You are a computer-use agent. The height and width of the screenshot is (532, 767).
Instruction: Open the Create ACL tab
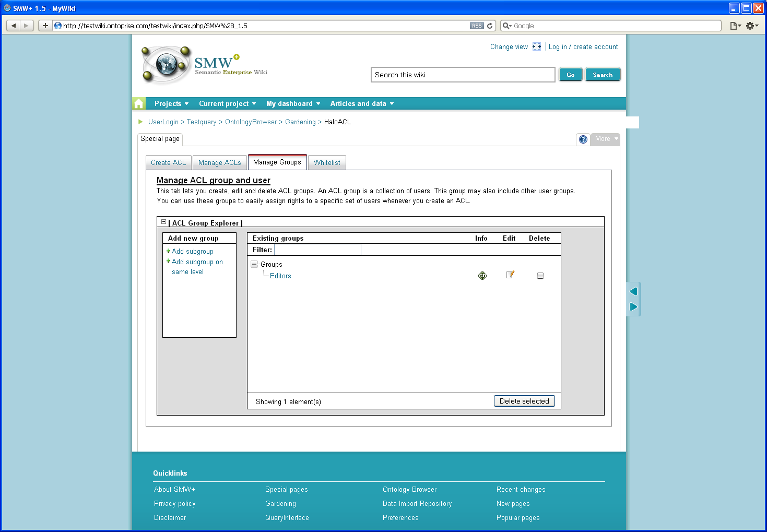[168, 163]
